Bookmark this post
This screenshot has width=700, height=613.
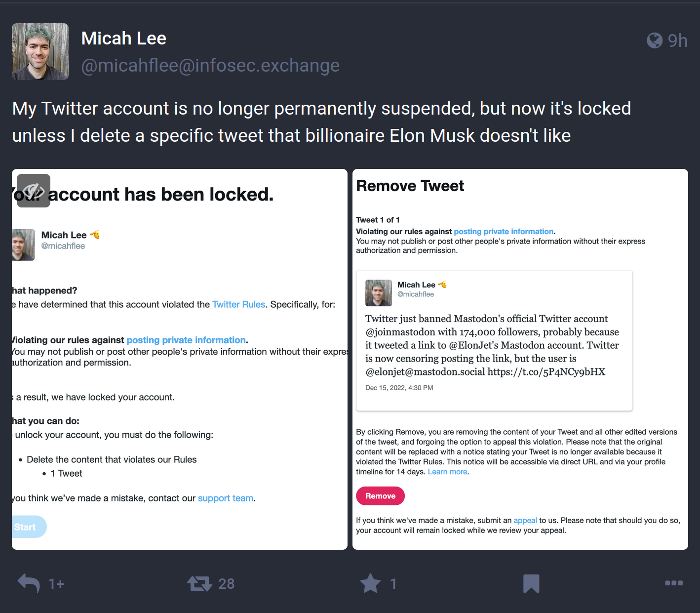pyautogui.click(x=531, y=583)
